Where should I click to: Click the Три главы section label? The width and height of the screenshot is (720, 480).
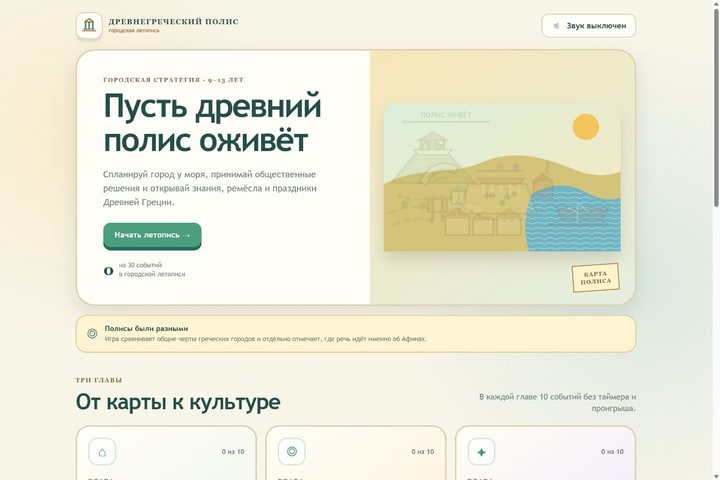[99, 380]
